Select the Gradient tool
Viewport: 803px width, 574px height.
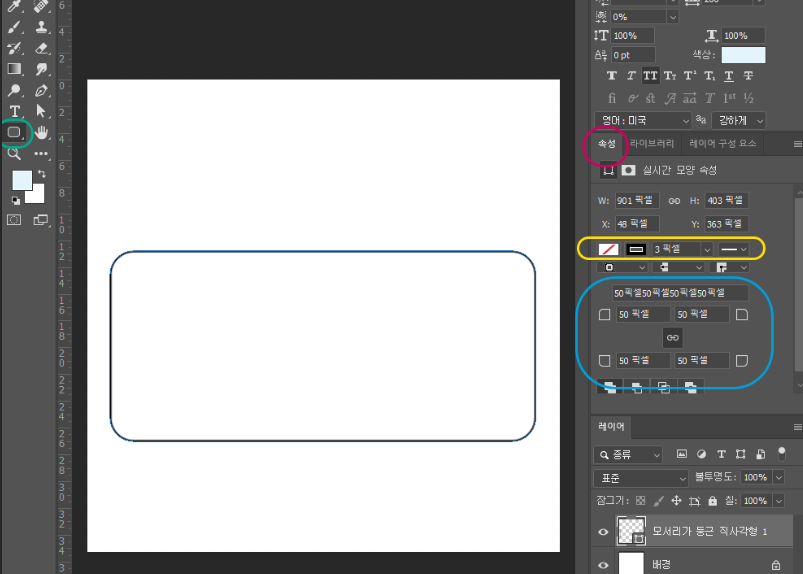14,69
